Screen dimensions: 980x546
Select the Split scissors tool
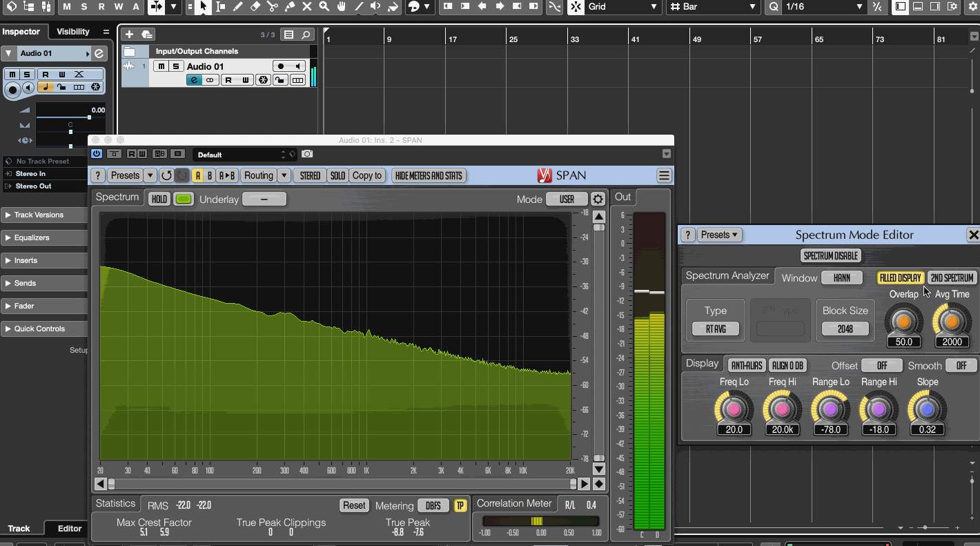pos(272,7)
